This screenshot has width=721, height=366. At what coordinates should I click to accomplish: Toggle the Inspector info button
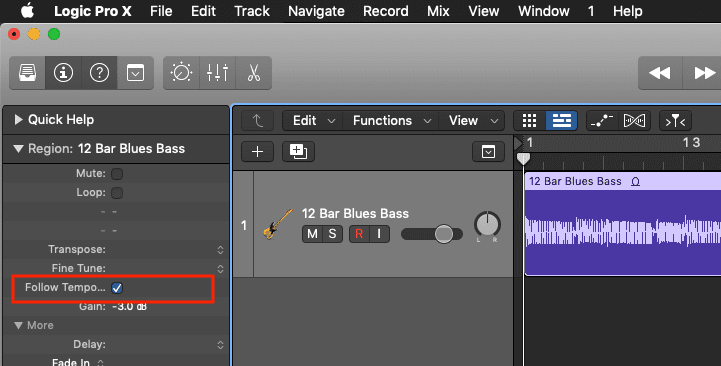click(63, 73)
